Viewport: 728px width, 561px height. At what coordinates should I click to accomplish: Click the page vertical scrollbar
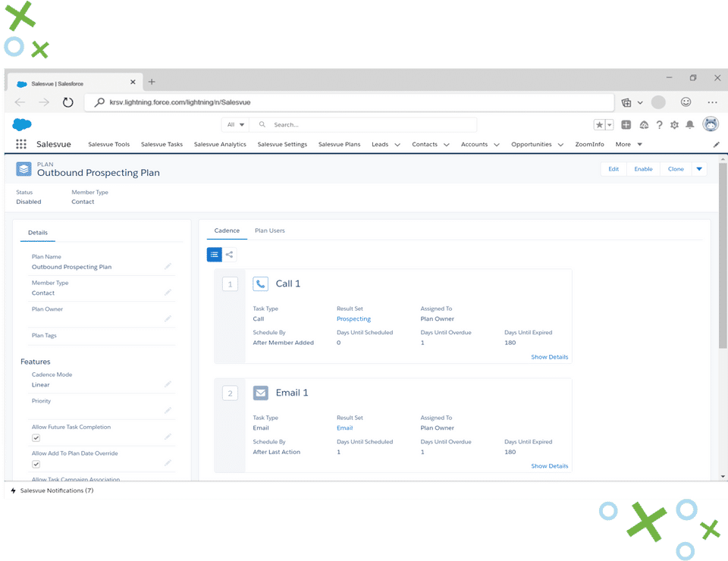[723, 255]
